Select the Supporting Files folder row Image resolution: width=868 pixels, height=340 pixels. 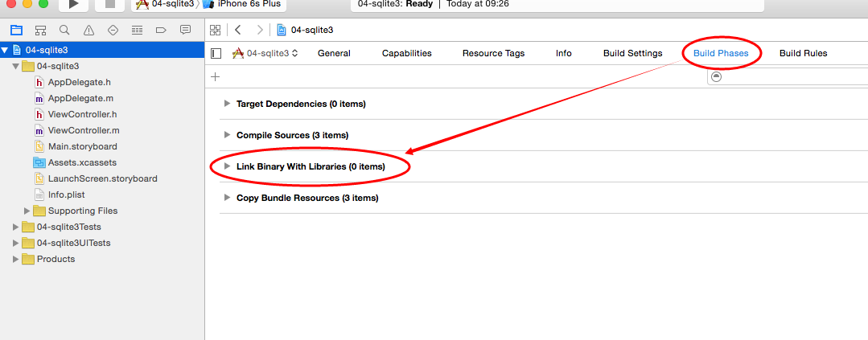click(102, 211)
